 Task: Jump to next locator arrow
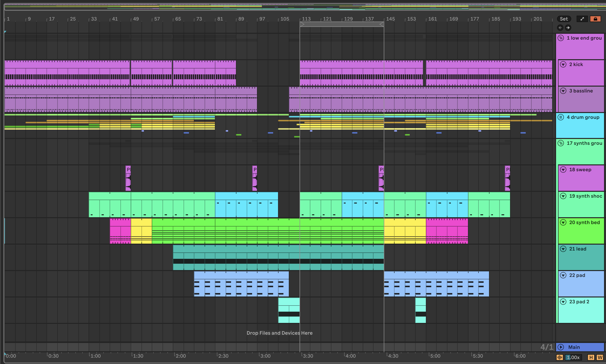pos(568,28)
